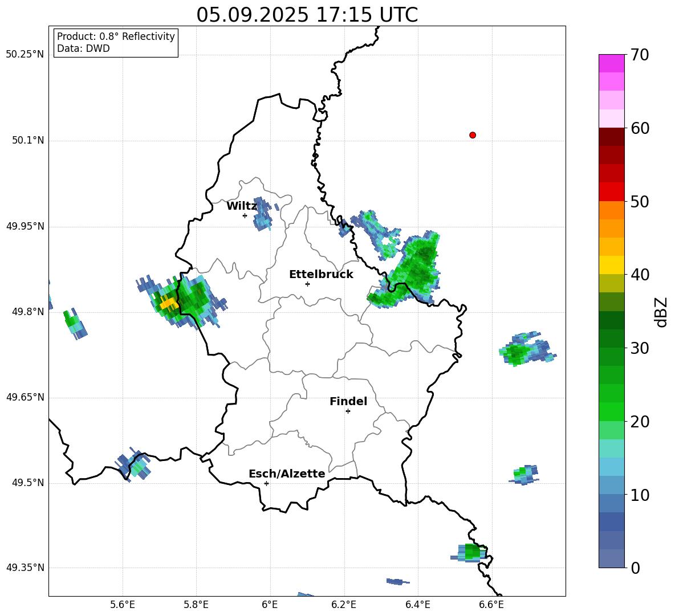Select the Esch/Alzette city label

(x=287, y=474)
